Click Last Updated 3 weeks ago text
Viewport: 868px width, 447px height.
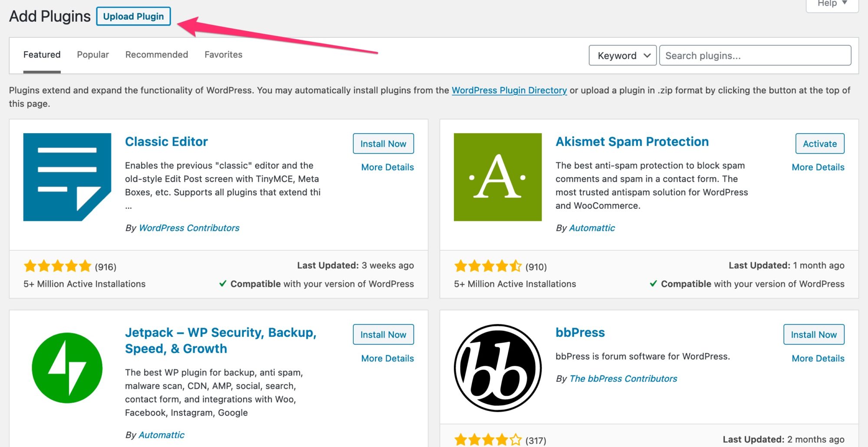355,265
